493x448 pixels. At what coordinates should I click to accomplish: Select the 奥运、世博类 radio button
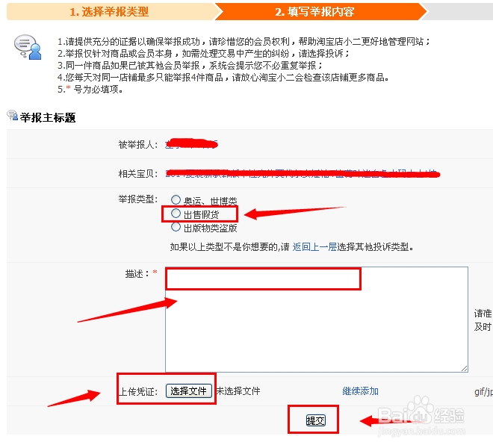pos(176,199)
